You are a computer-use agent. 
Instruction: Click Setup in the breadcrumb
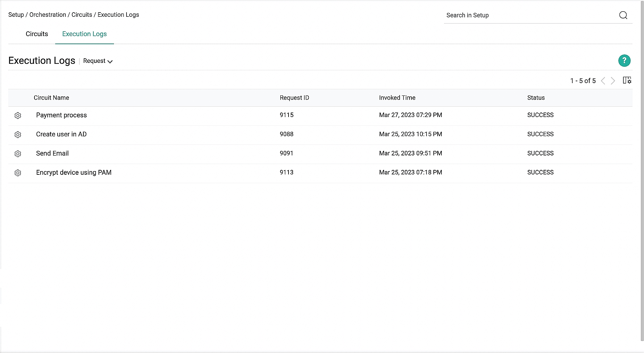pyautogui.click(x=16, y=15)
